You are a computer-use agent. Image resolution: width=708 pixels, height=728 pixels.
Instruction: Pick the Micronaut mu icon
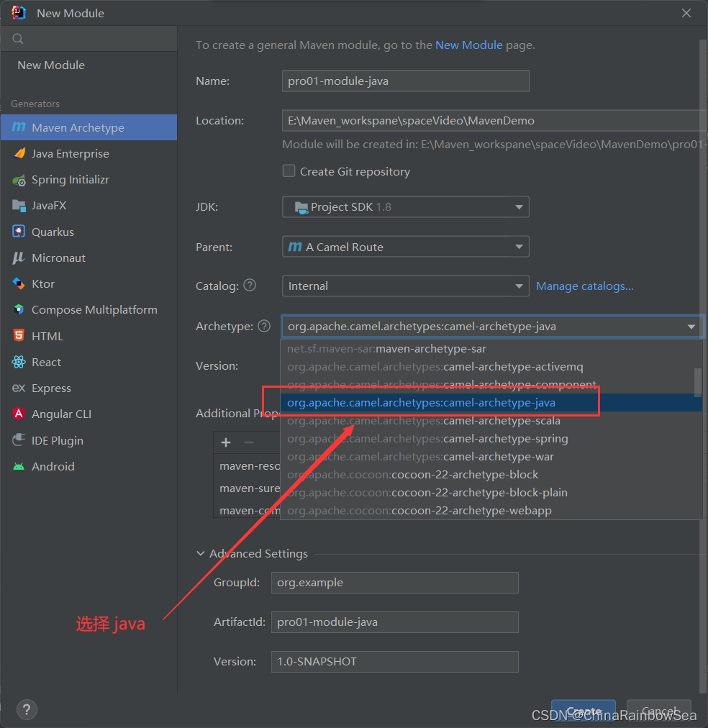coord(19,258)
